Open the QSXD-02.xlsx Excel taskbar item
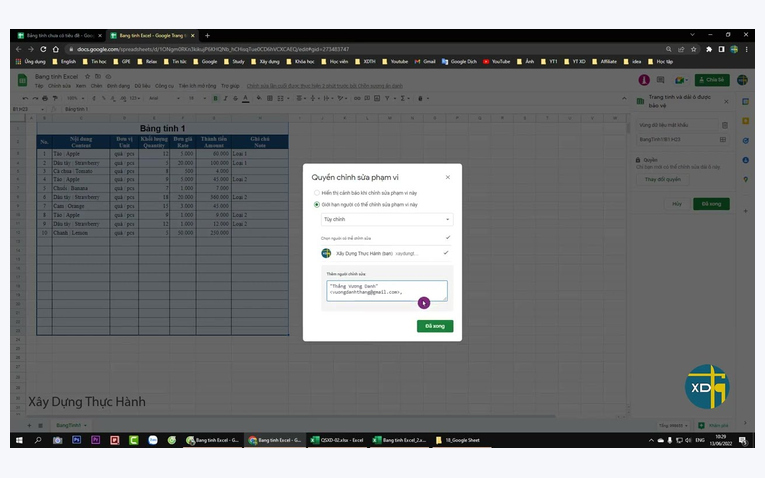This screenshot has height=478, width=765. click(337, 440)
